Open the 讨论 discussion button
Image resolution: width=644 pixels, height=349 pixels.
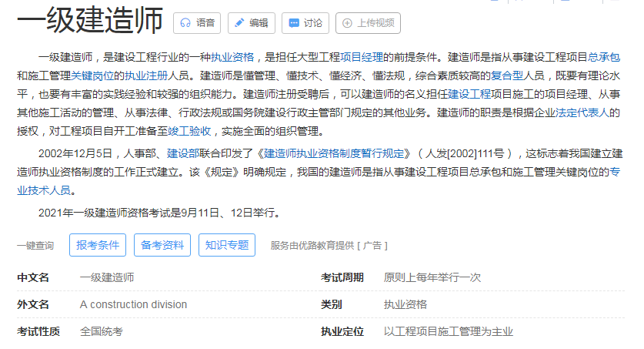[x=305, y=23]
